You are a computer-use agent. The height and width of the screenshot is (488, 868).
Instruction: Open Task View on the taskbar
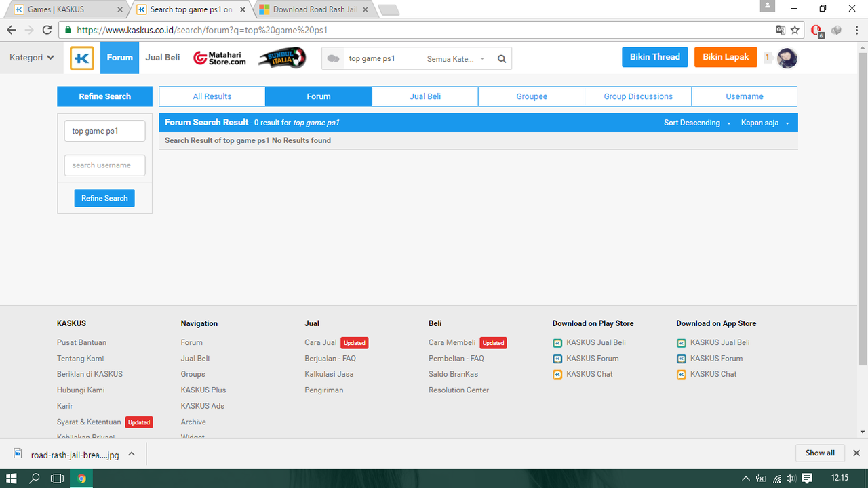58,479
